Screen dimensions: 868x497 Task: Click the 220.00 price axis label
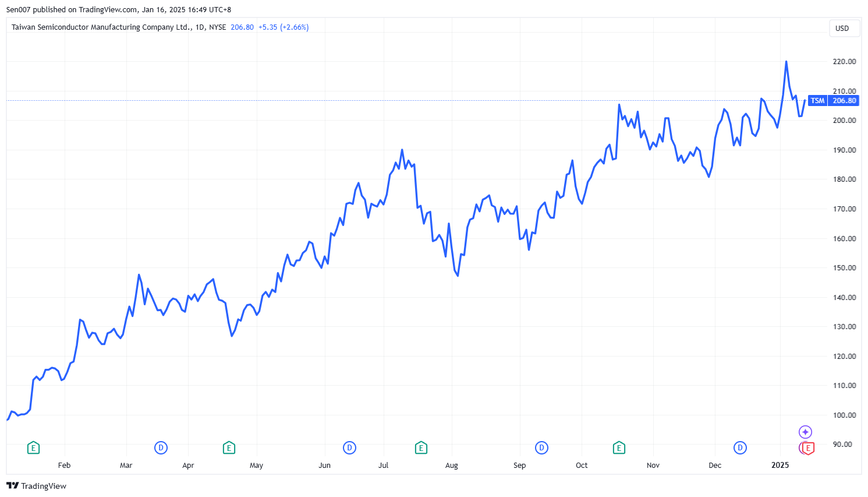click(x=845, y=61)
